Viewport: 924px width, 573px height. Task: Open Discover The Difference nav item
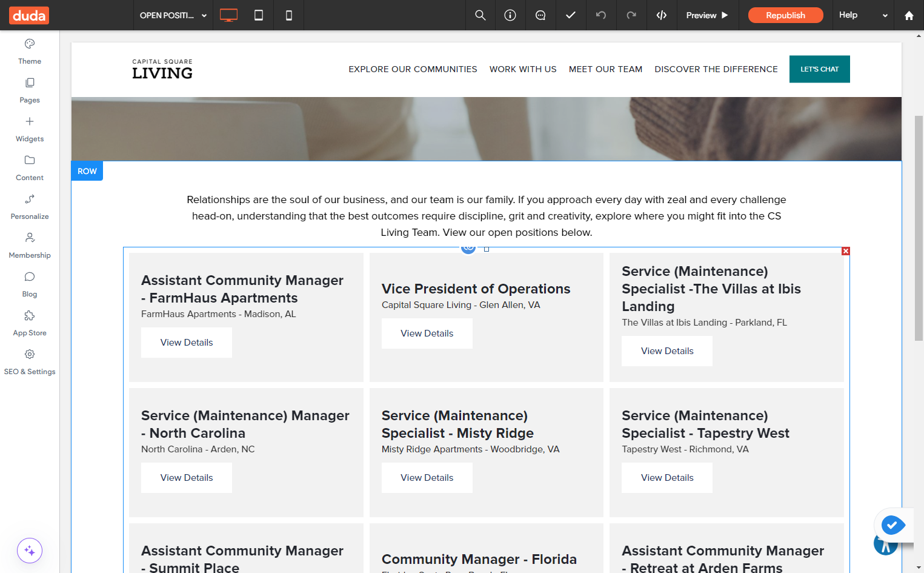pyautogui.click(x=716, y=69)
